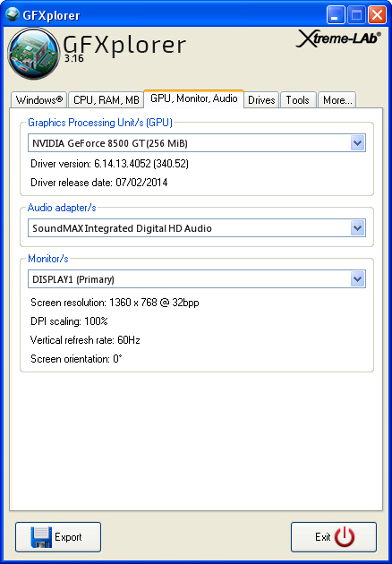The image size is (392, 564).
Task: Select the GPU, Monitor, Audio tab
Action: pyautogui.click(x=194, y=98)
